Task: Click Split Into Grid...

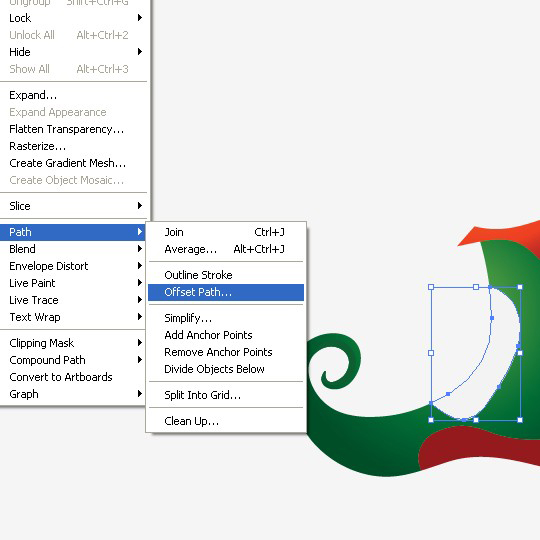Action: [x=226, y=395]
